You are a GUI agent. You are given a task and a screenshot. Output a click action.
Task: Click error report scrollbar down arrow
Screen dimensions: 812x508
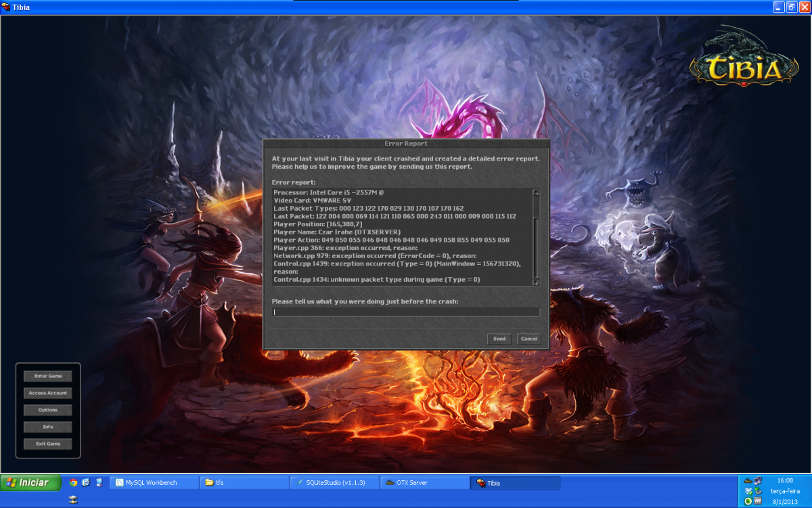[x=536, y=282]
